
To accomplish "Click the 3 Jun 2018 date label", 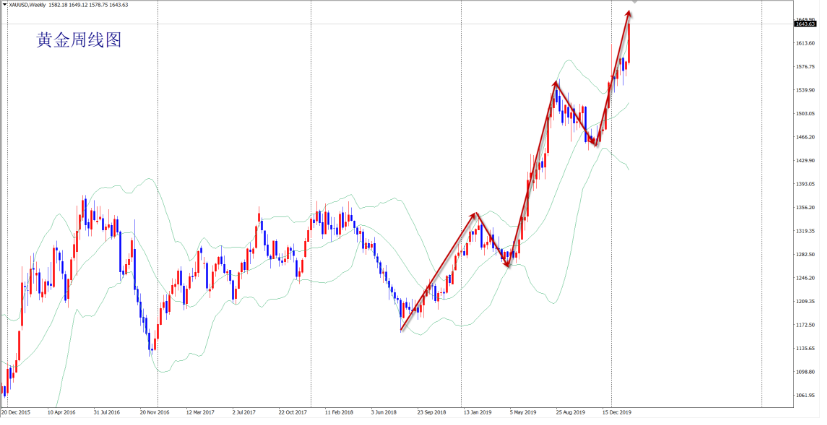I will 383,413.
